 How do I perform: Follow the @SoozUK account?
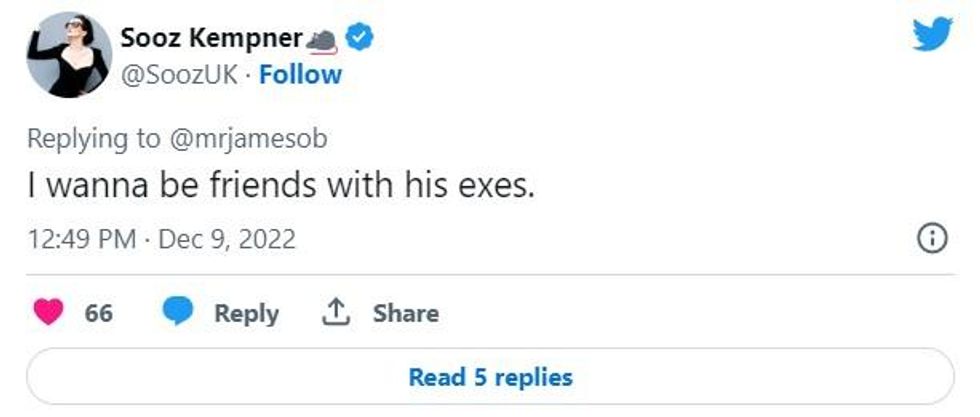pos(300,75)
